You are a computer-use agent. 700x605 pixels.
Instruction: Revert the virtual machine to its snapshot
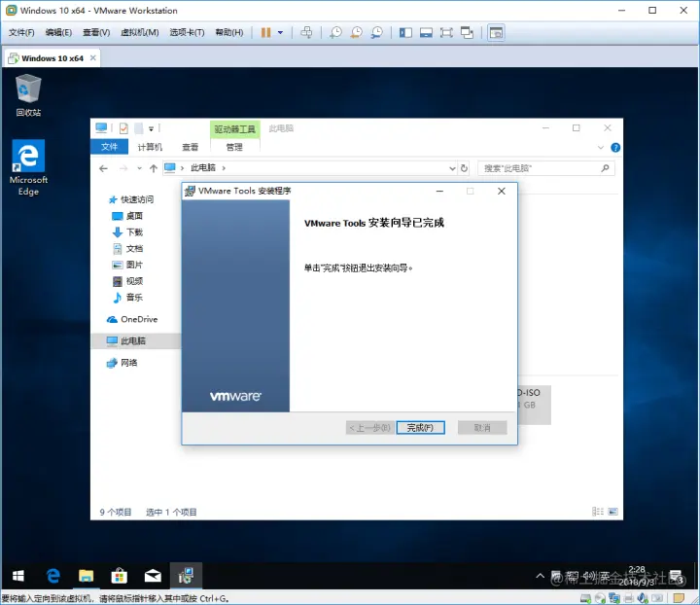pyautogui.click(x=356, y=33)
